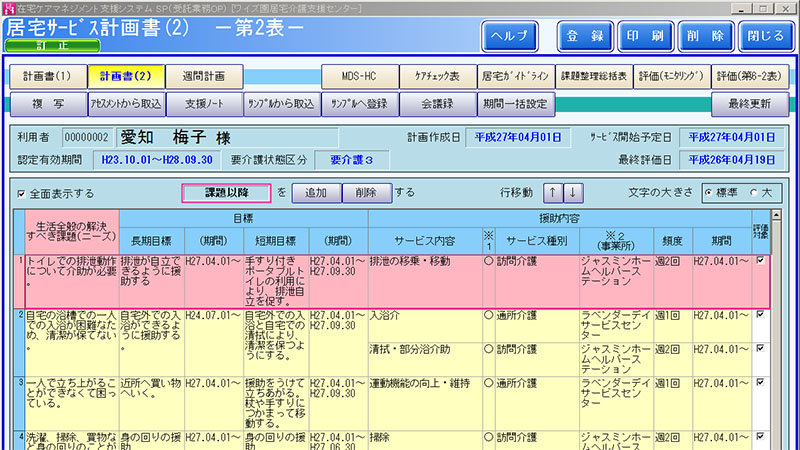
Task: Click the サービス開始予定日 date field
Action: pyautogui.click(x=732, y=137)
